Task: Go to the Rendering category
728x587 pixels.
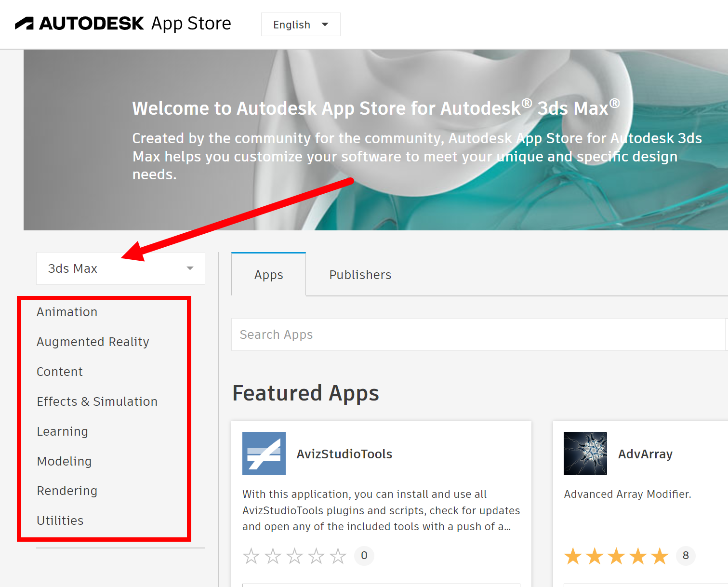Action: point(67,491)
